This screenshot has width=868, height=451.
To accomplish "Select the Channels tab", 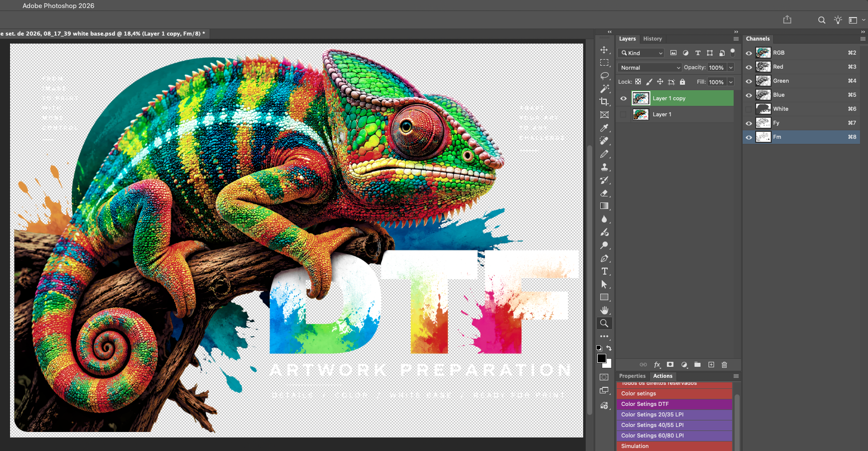I will 758,39.
